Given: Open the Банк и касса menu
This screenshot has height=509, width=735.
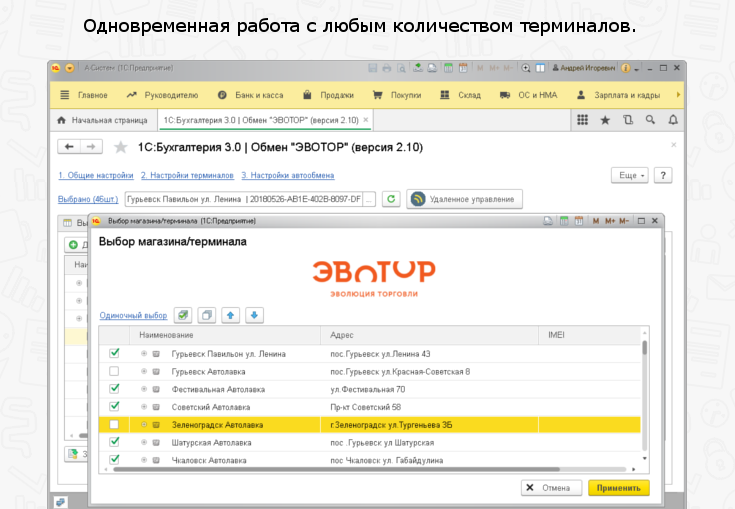Looking at the screenshot, I should click(x=248, y=95).
